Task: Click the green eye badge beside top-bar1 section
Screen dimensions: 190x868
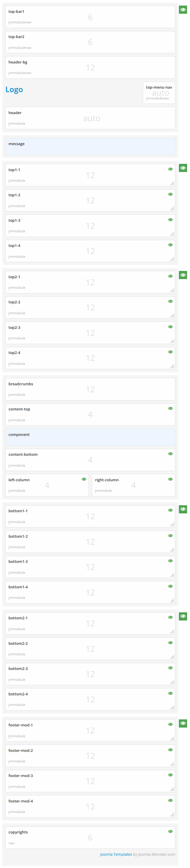Action: (183, 10)
